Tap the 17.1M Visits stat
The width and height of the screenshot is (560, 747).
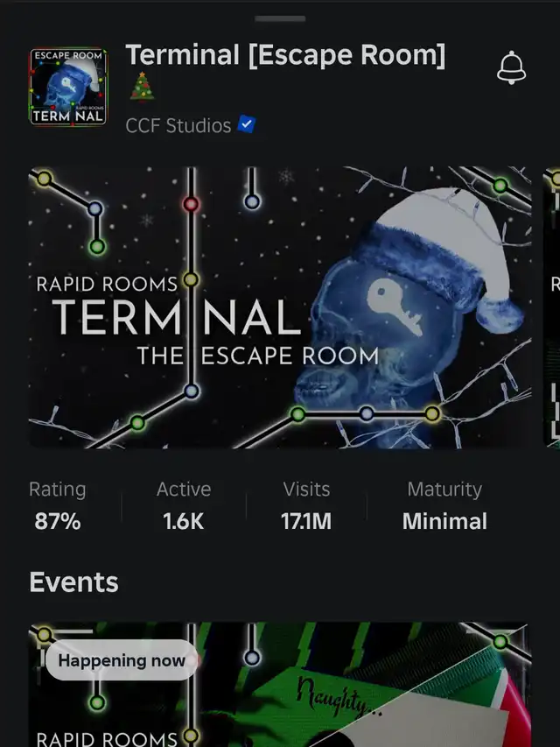coord(306,505)
